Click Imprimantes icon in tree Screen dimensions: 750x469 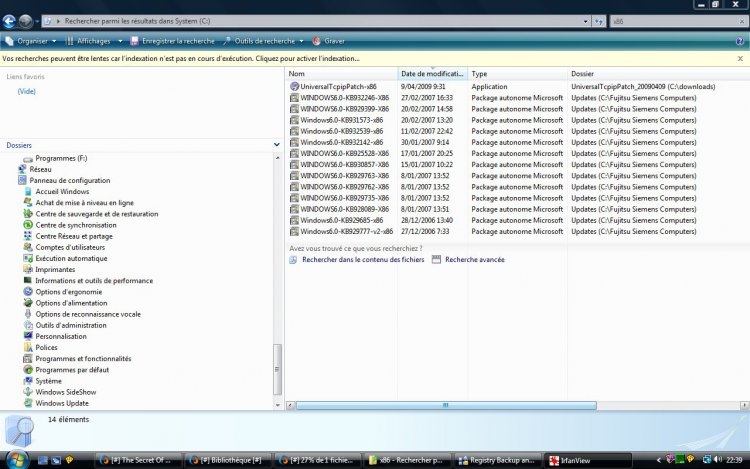[28, 269]
